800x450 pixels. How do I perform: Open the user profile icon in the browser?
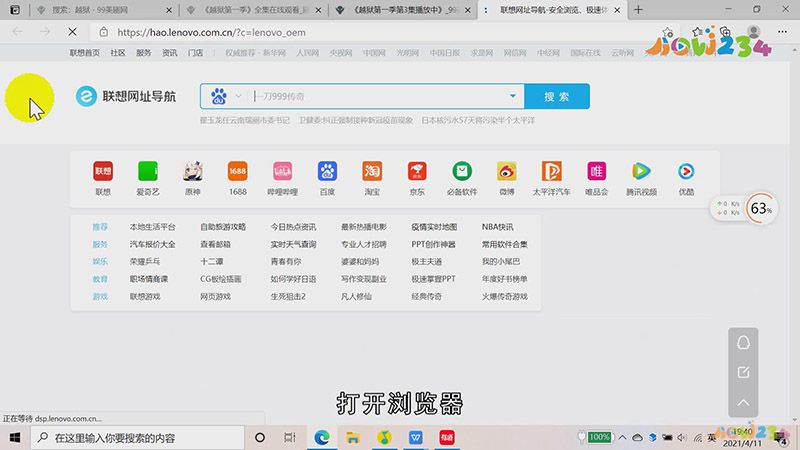(754, 32)
